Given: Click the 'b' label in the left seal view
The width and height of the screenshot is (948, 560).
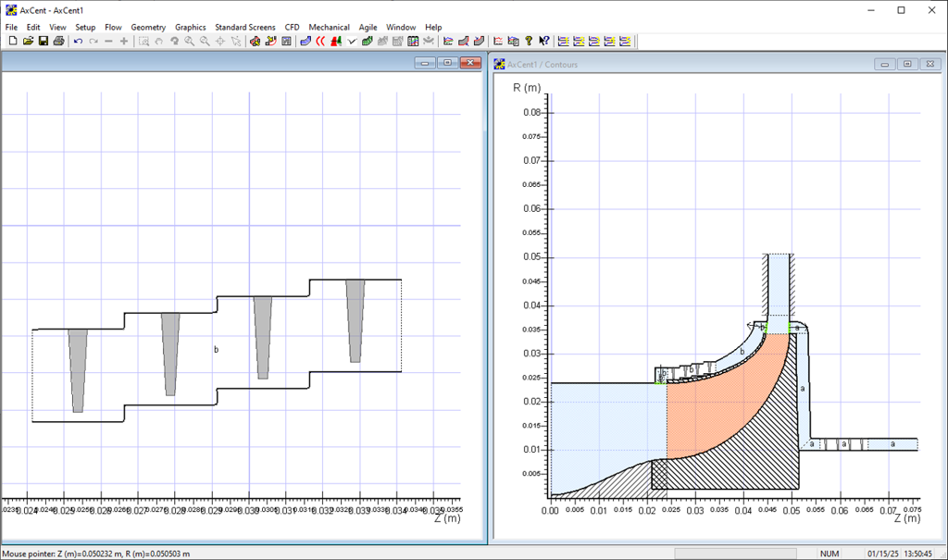Looking at the screenshot, I should (x=216, y=350).
